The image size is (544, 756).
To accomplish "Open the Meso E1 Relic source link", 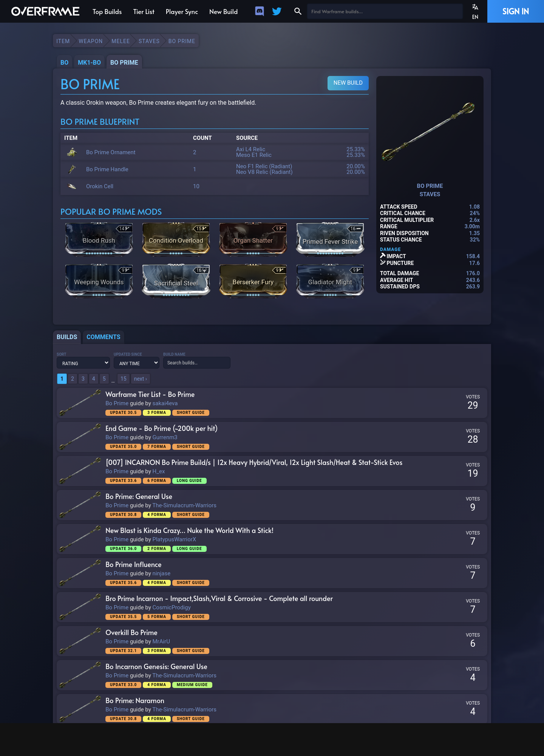I will pos(254,155).
